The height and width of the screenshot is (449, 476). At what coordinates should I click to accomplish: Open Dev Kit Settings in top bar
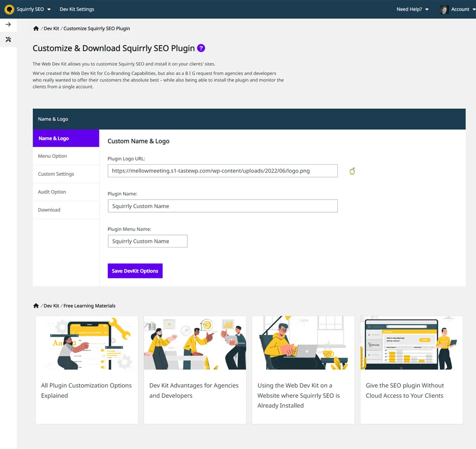pyautogui.click(x=77, y=9)
